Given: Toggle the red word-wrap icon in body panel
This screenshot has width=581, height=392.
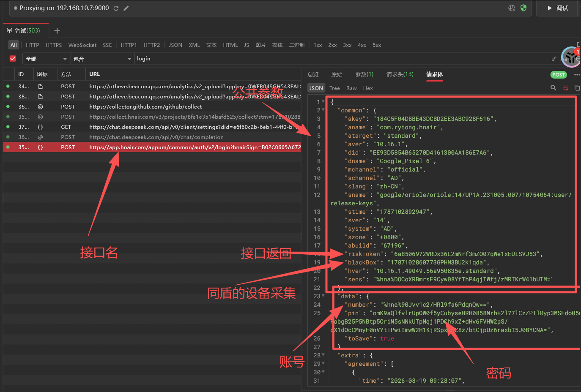Looking at the screenshot, I should coord(565,88).
